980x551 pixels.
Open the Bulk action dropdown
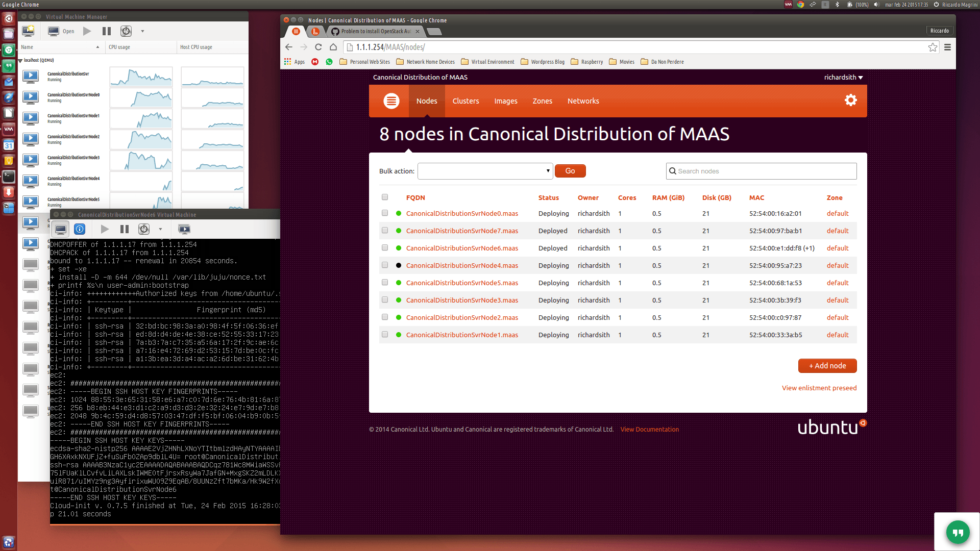[485, 171]
